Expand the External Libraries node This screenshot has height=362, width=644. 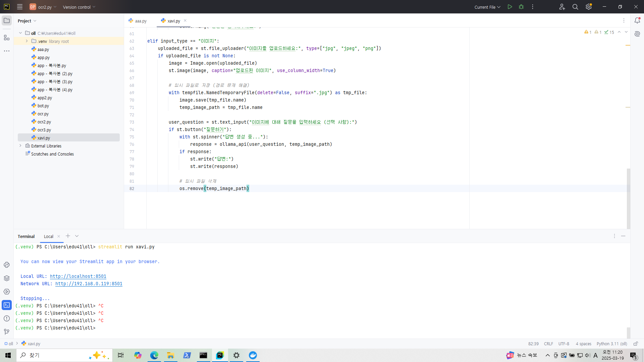20,146
